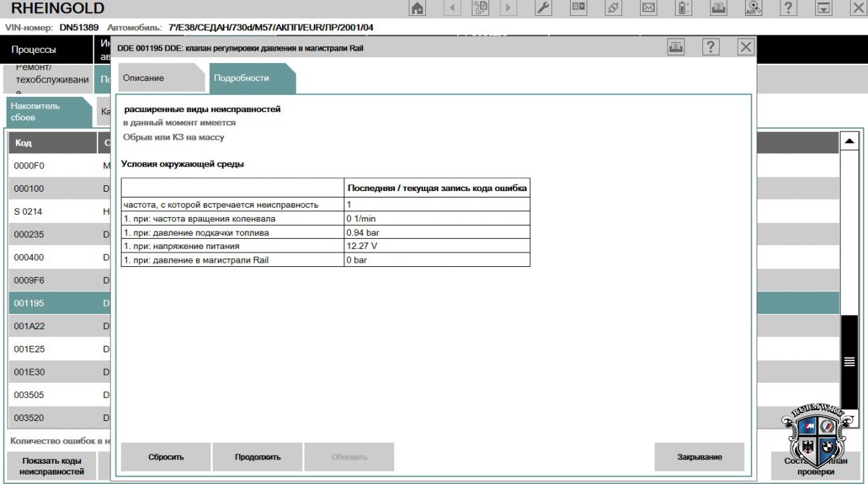Click the minimize-to-tray icon in top toolbar
The height and width of the screenshot is (484, 868).
[823, 8]
